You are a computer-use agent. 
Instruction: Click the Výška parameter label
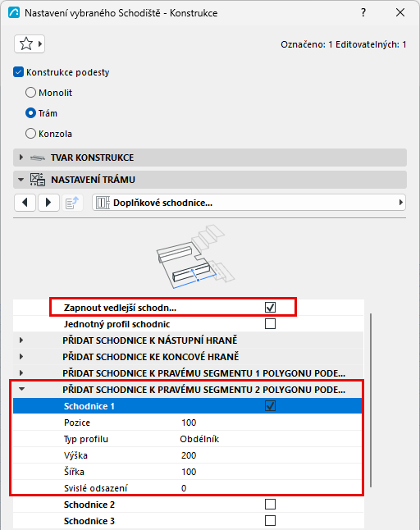pyautogui.click(x=75, y=455)
